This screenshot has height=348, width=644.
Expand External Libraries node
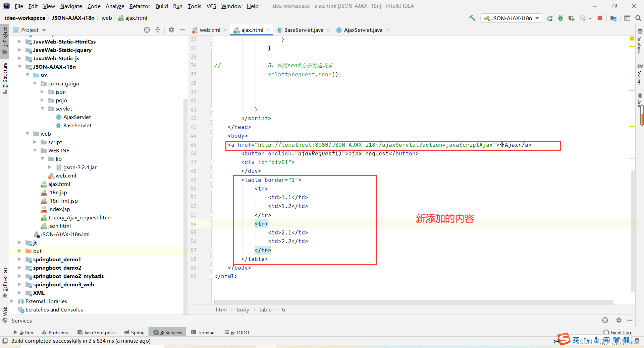(x=12, y=301)
